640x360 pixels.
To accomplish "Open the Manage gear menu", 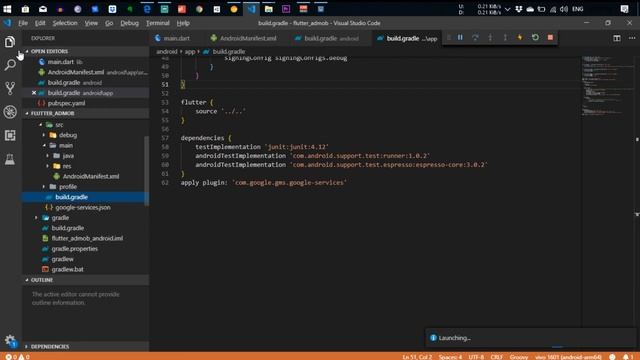I will tap(10, 340).
